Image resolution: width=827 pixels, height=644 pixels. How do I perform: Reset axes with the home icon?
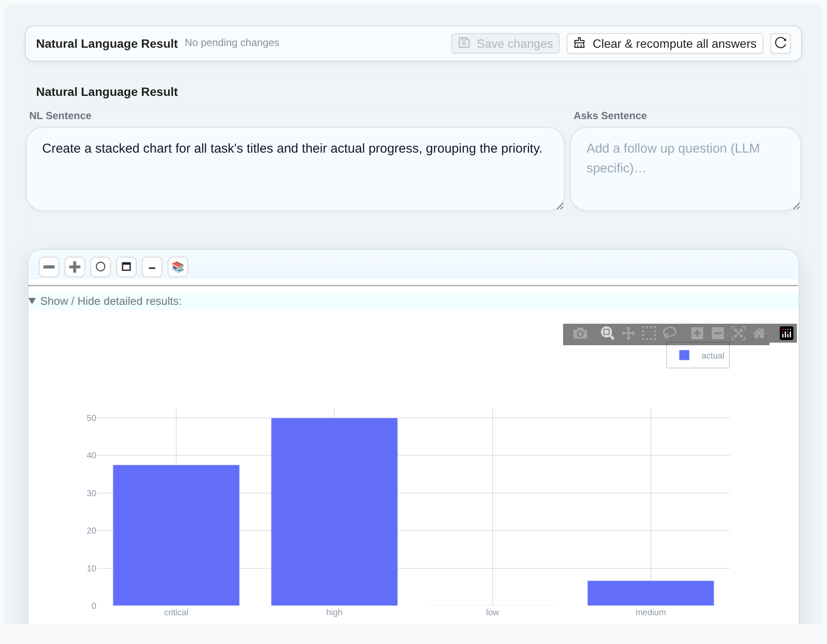click(759, 333)
